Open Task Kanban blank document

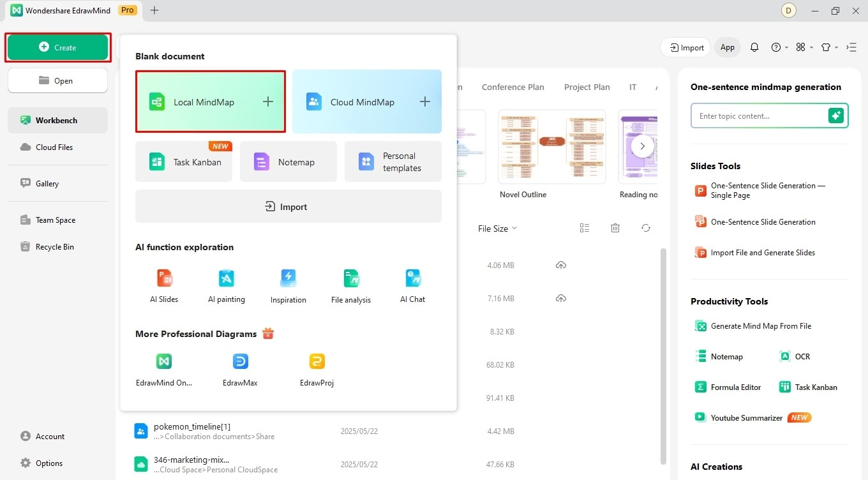click(184, 161)
